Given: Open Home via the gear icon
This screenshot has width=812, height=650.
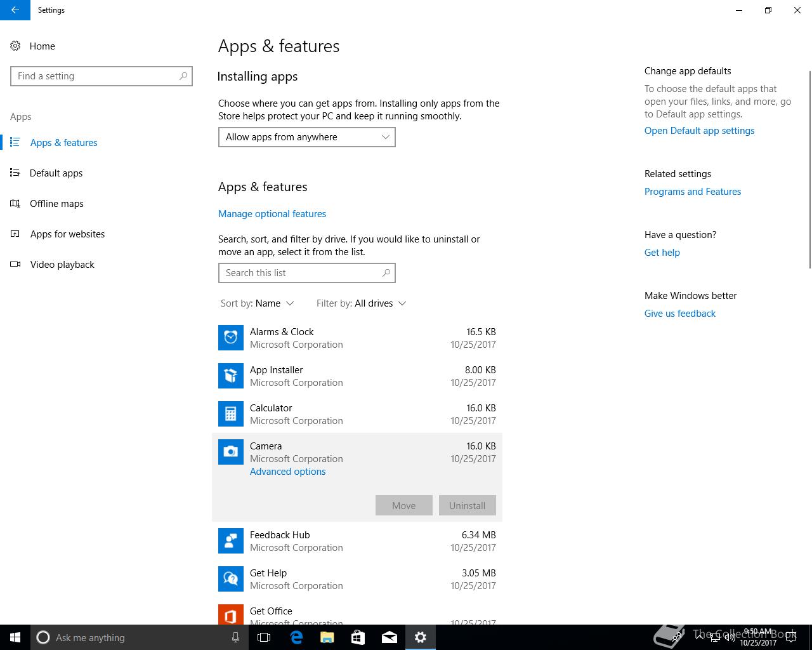Looking at the screenshot, I should 15,46.
